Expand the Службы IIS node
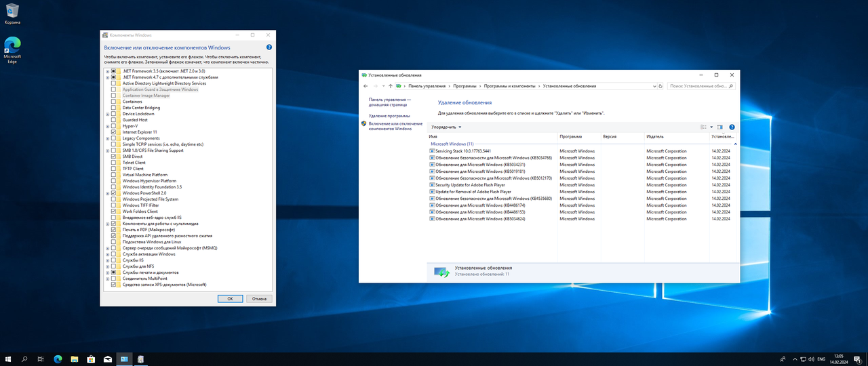 pos(107,260)
